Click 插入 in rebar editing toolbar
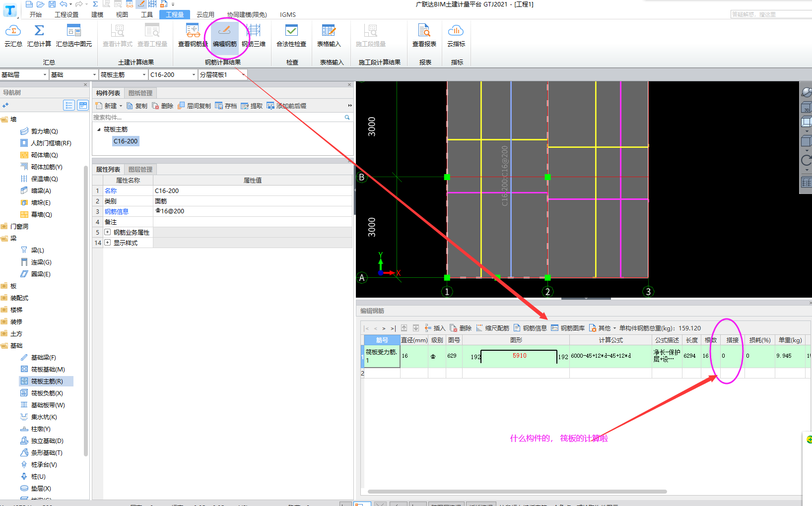Screen dimensions: 812x506 click(435, 328)
